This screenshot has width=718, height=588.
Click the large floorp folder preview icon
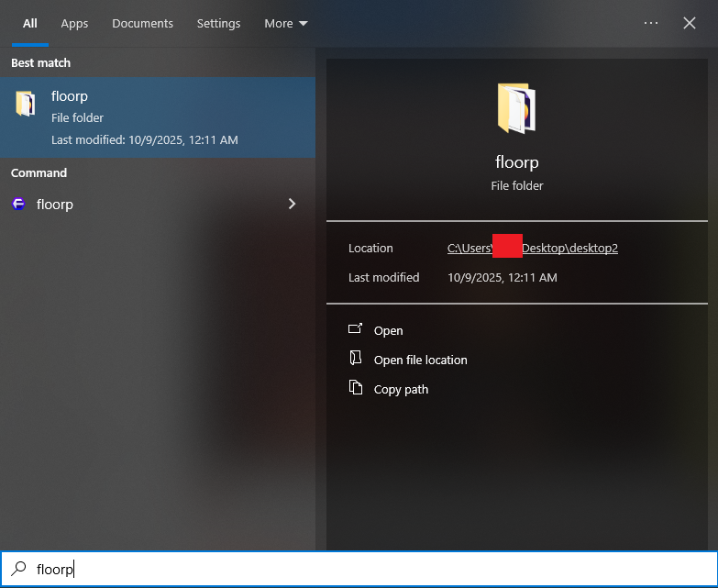click(x=516, y=108)
